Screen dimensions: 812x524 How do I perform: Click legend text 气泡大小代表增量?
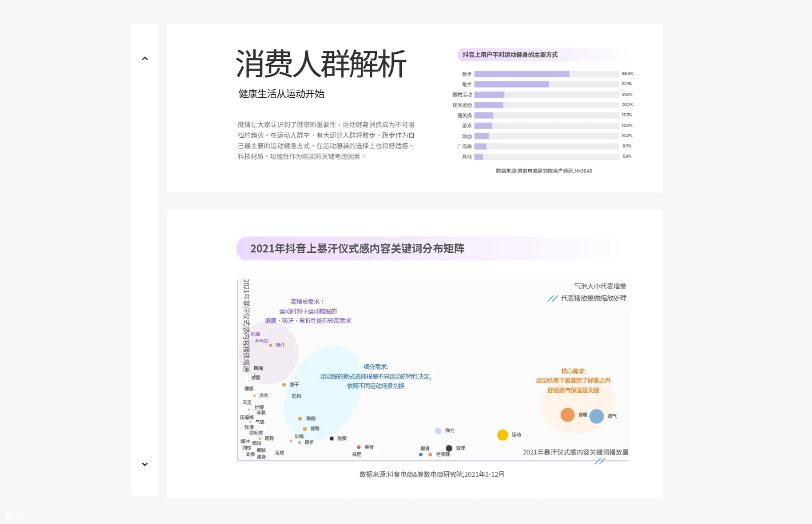(600, 286)
